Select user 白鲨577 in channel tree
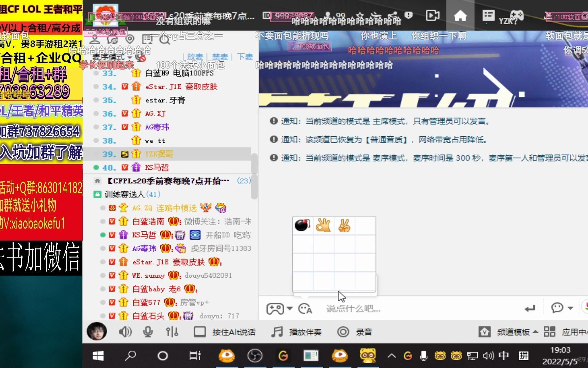This screenshot has height=368, width=588. (x=146, y=302)
